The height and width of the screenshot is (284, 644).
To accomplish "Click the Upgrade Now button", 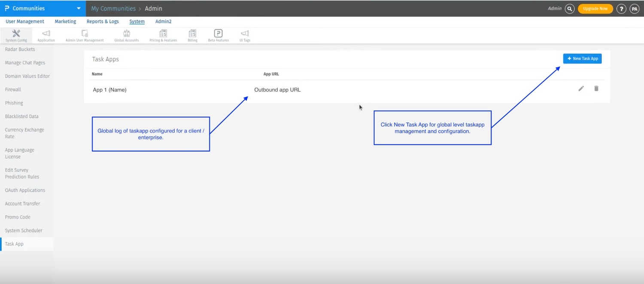I will [x=595, y=9].
